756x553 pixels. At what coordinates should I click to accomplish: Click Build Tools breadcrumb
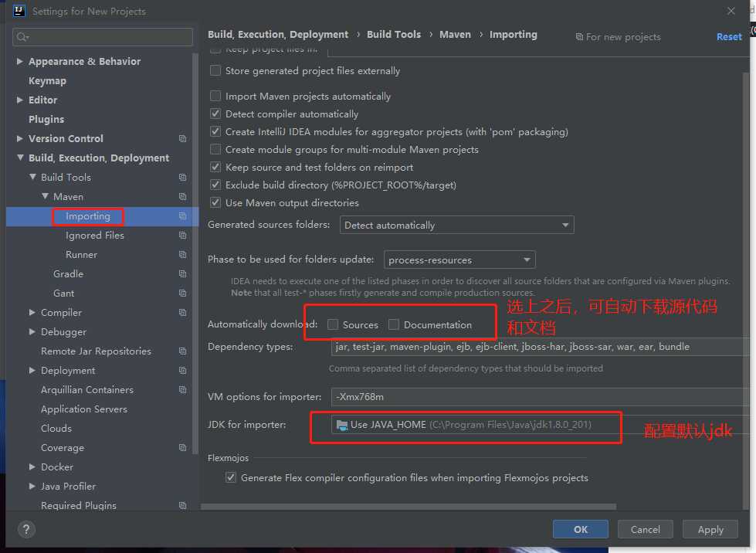pos(393,34)
